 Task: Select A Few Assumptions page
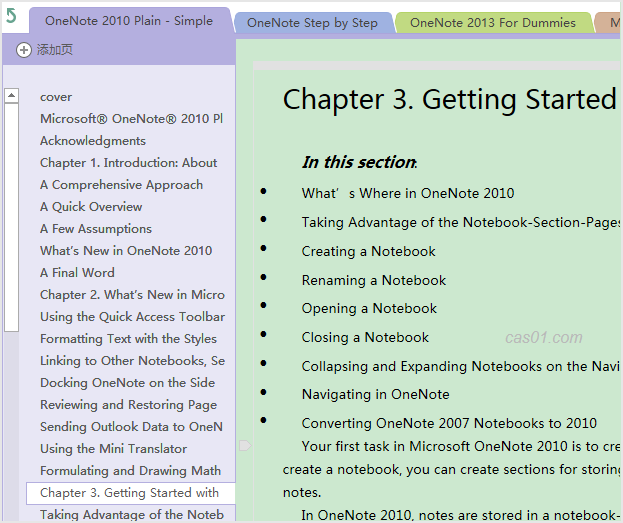(x=96, y=229)
